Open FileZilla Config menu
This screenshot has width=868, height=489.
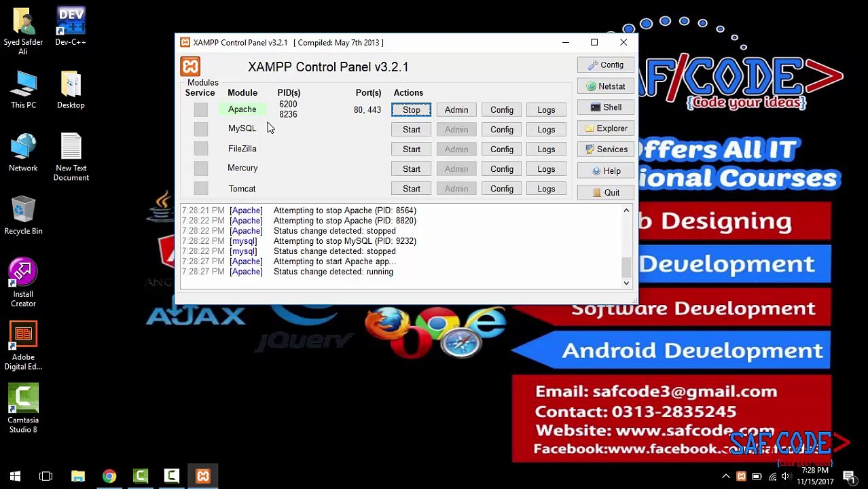click(502, 149)
